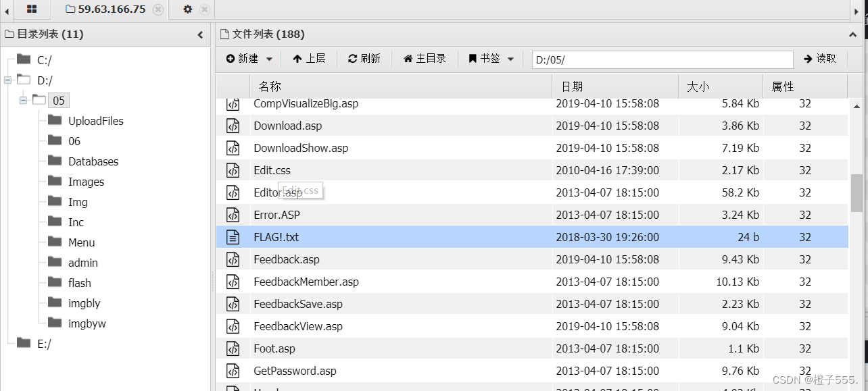Image resolution: width=868 pixels, height=391 pixels.
Task: Click the Foot.asp file icon
Action: click(x=233, y=348)
